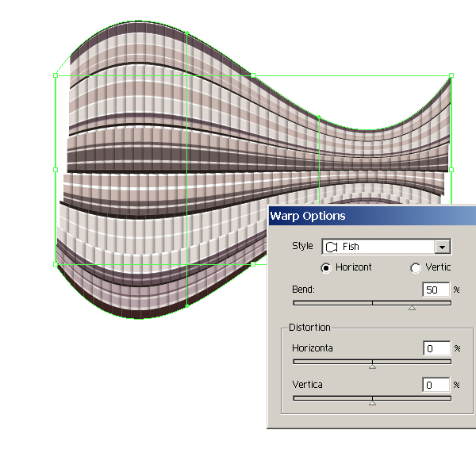
Task: Click the Bend percentage input field
Action: 436,290
